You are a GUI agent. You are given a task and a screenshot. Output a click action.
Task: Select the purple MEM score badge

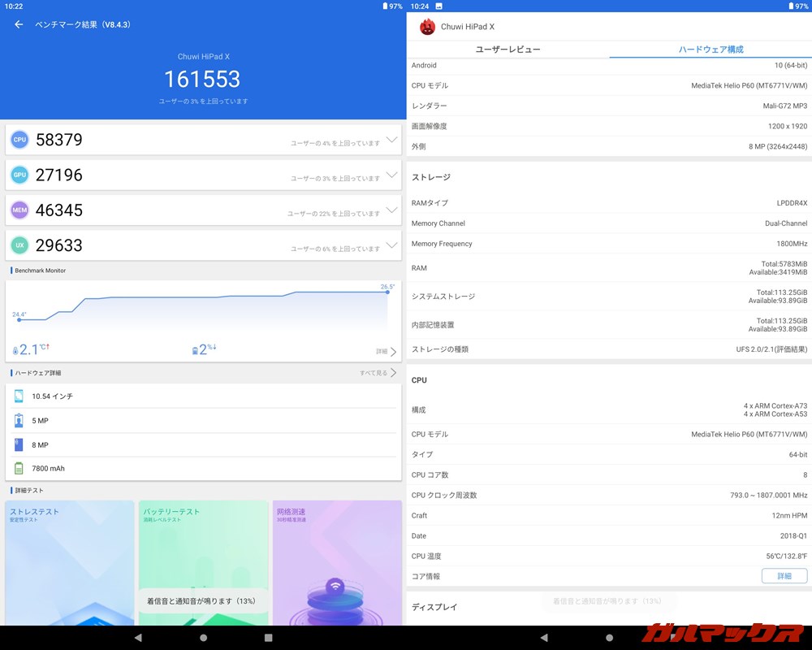pos(19,210)
